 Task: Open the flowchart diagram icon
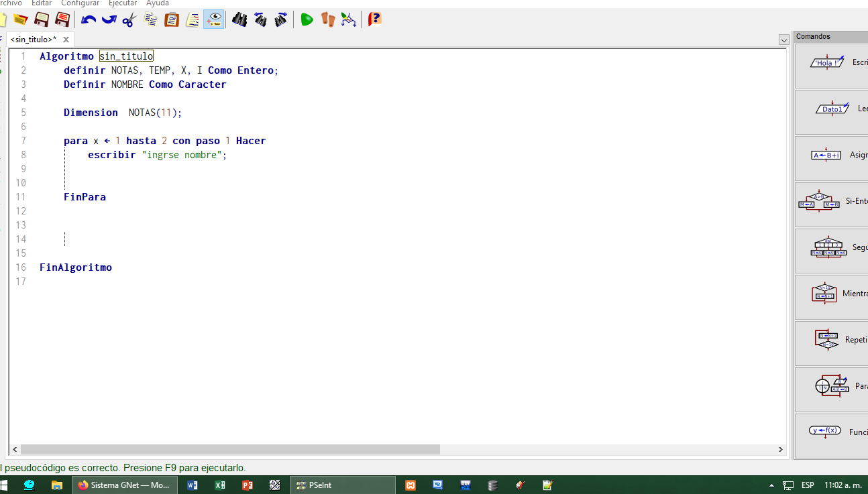click(348, 19)
